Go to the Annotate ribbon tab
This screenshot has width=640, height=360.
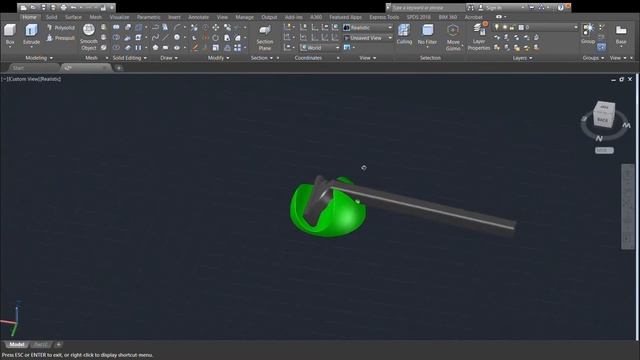tap(198, 17)
